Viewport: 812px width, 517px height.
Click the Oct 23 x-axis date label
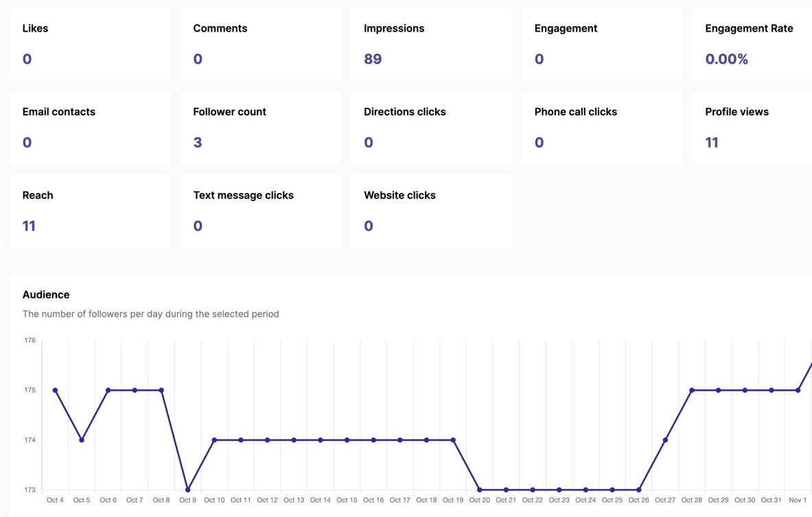(559, 500)
